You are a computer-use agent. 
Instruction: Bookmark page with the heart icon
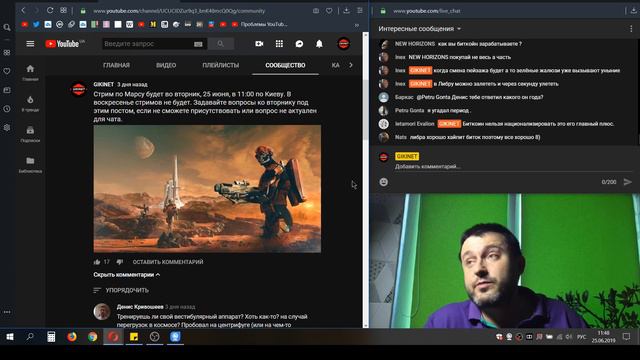[329, 11]
